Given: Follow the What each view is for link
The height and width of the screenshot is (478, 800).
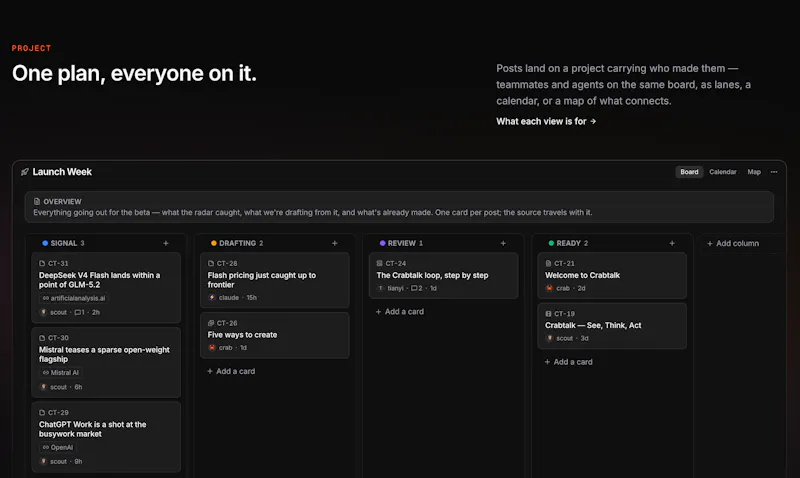Looking at the screenshot, I should coord(546,121).
